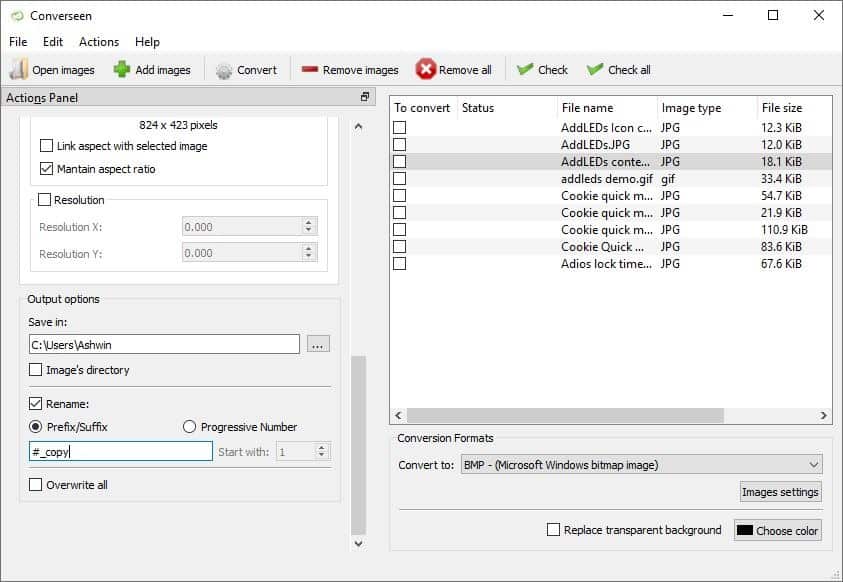The height and width of the screenshot is (582, 843).
Task: Enable the Overwrite all checkbox
Action: pos(37,485)
